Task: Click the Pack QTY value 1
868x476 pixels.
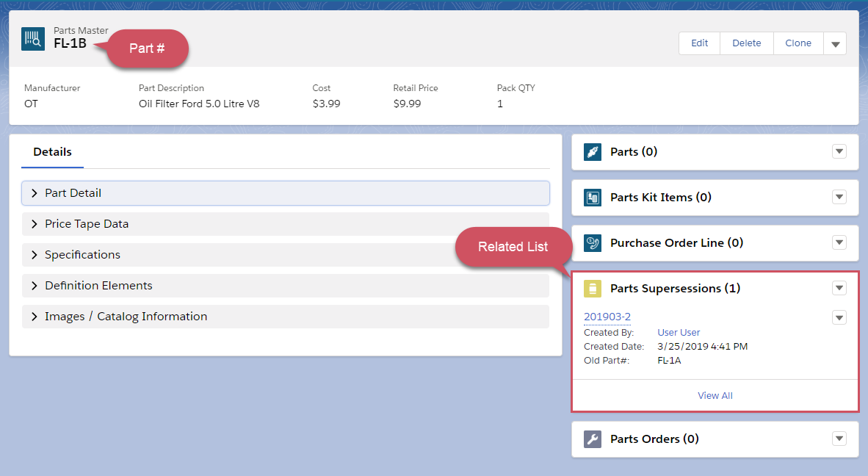Action: click(500, 104)
